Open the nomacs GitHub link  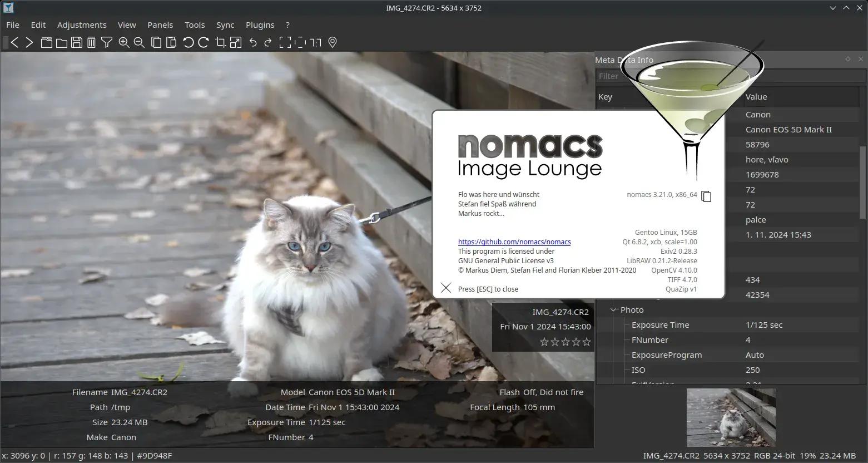514,242
